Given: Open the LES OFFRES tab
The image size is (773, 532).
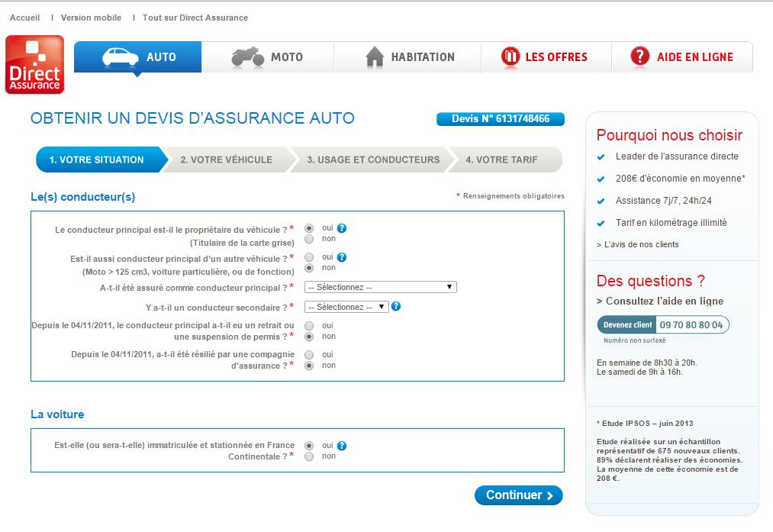Looking at the screenshot, I should [546, 56].
